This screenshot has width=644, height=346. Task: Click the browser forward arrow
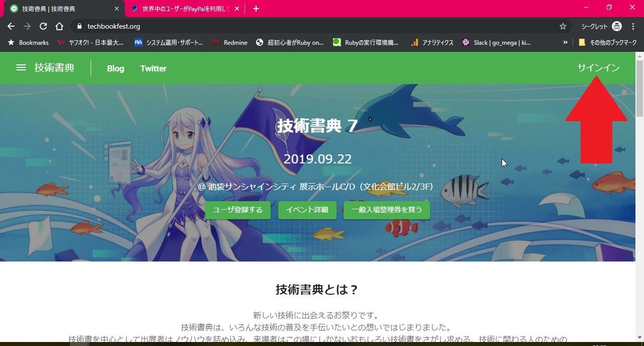[x=27, y=26]
